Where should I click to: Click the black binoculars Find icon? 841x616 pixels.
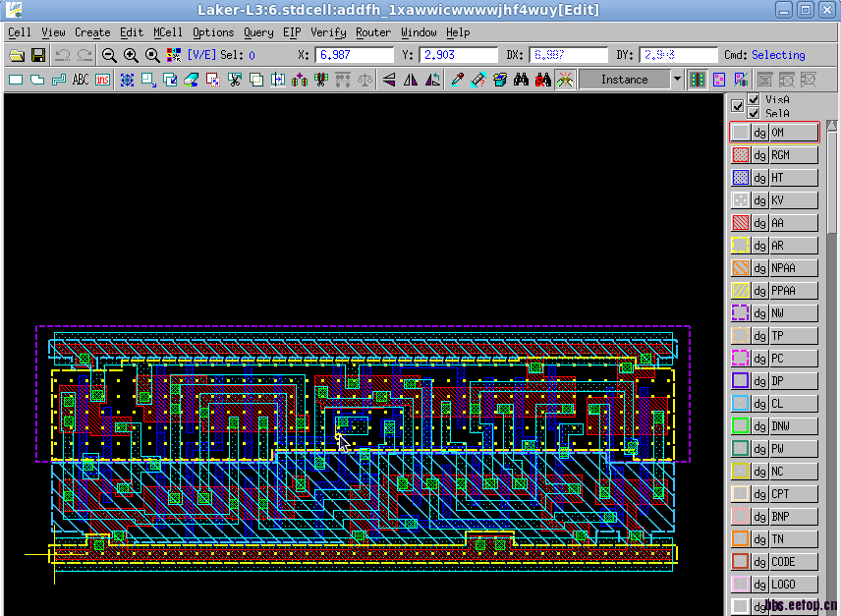521,80
